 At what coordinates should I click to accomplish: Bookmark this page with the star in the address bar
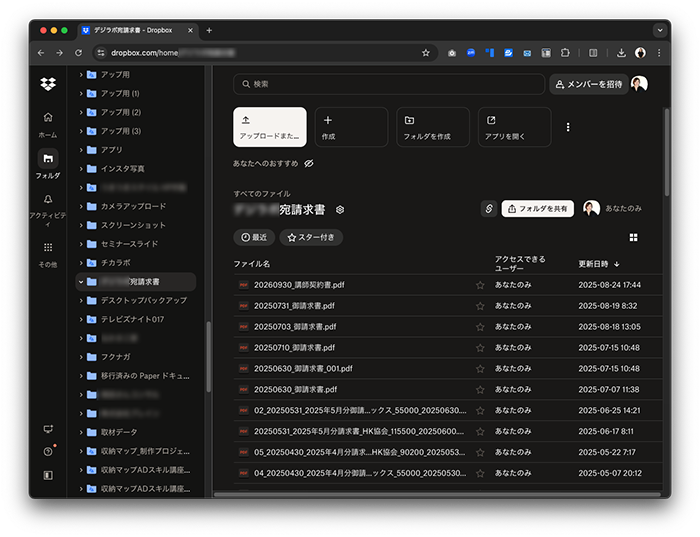click(x=425, y=53)
